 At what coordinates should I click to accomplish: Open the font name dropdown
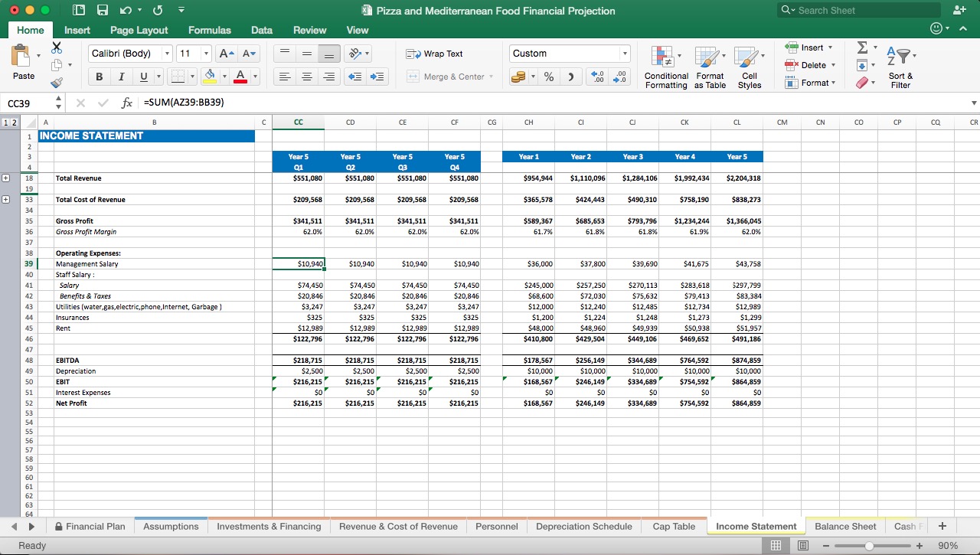pyautogui.click(x=167, y=54)
